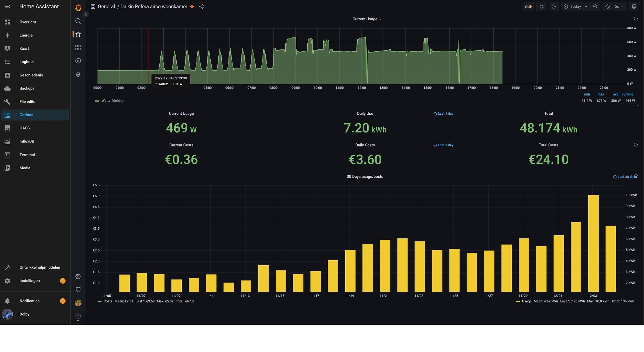Refresh dashboard with the refresh icon

tap(607, 6)
